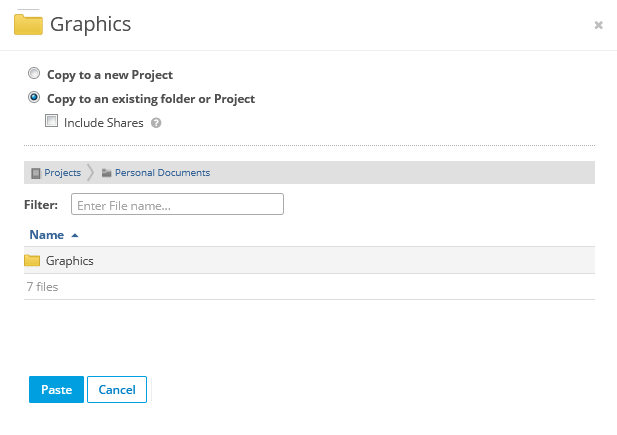
Task: Click the breadcrumb chevron separator after Projects
Action: point(91,172)
